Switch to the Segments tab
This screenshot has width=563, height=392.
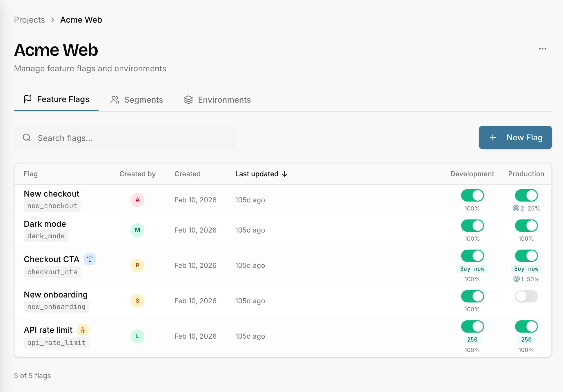coord(137,100)
